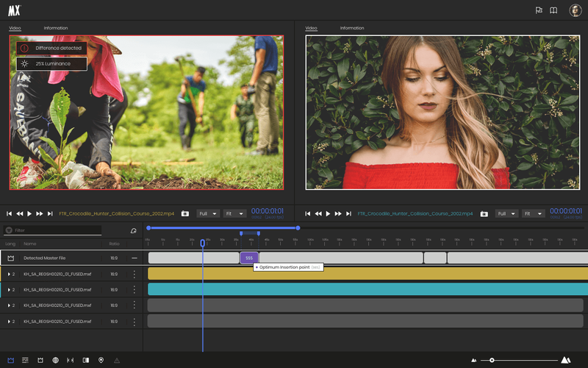
Task: Click the left player's yellow file name
Action: (x=117, y=213)
